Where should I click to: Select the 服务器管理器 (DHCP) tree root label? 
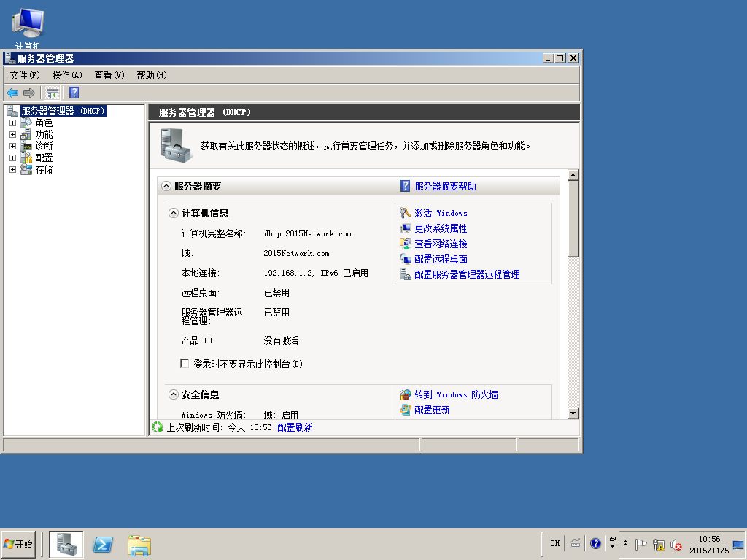(x=63, y=111)
